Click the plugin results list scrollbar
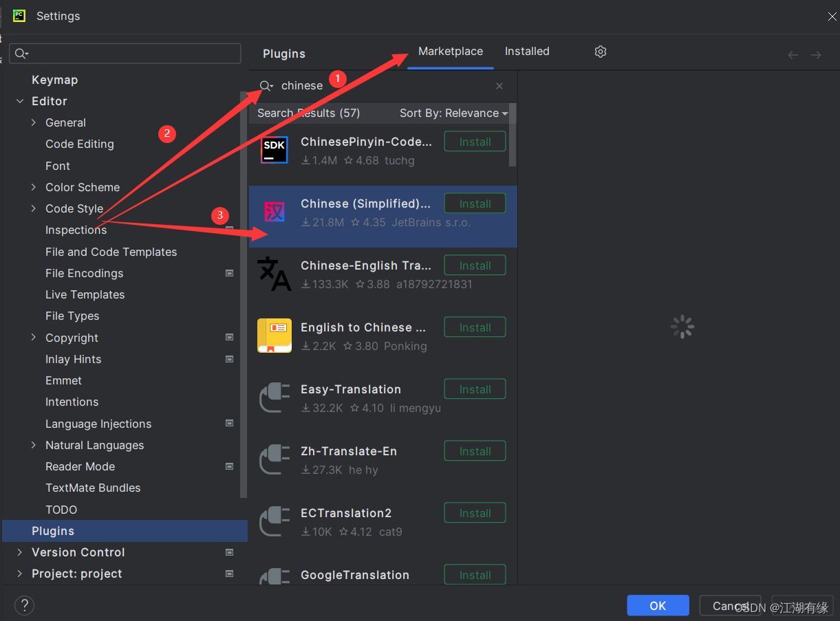The height and width of the screenshot is (621, 840). point(513,135)
